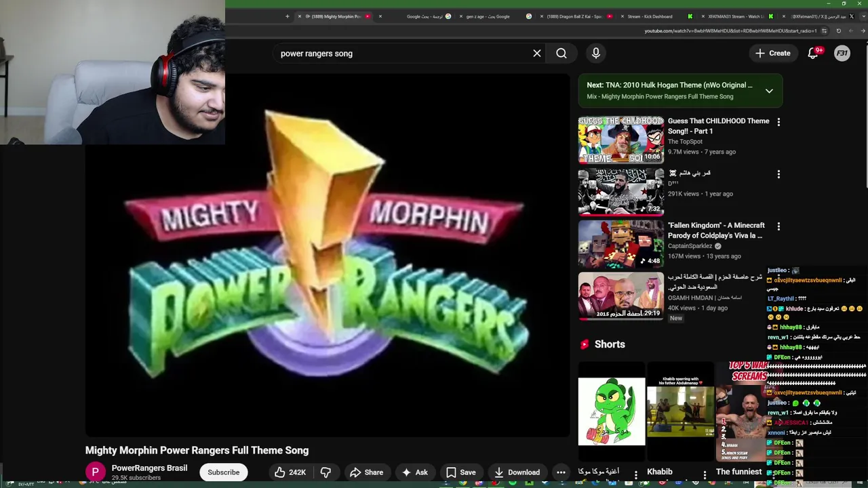The image size is (868, 488).
Task: Like the video (242K thumbs up)
Action: [290, 472]
